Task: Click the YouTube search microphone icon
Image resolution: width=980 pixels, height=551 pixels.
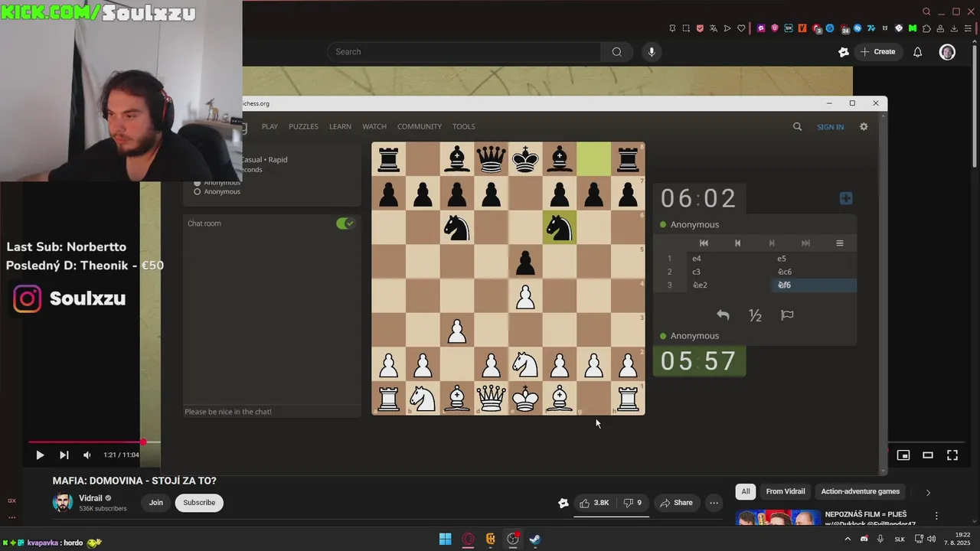Action: [652, 52]
